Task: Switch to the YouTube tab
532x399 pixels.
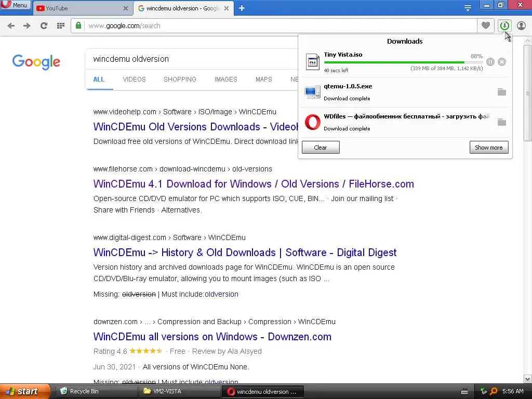Action: point(83,8)
